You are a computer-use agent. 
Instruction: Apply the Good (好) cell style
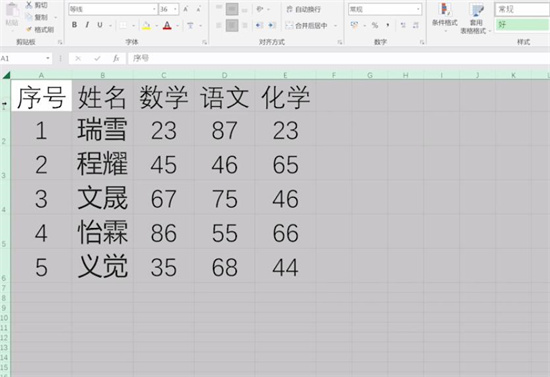coord(522,25)
